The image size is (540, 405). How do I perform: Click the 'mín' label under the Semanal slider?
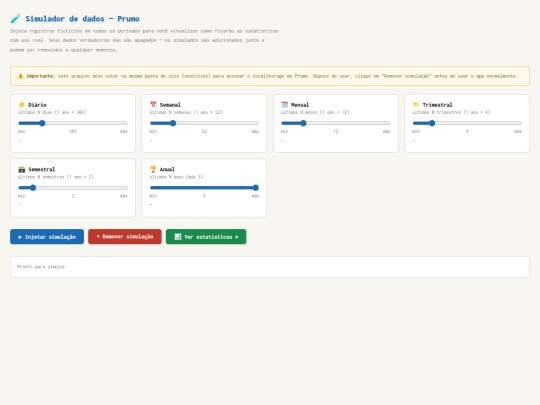coord(153,131)
